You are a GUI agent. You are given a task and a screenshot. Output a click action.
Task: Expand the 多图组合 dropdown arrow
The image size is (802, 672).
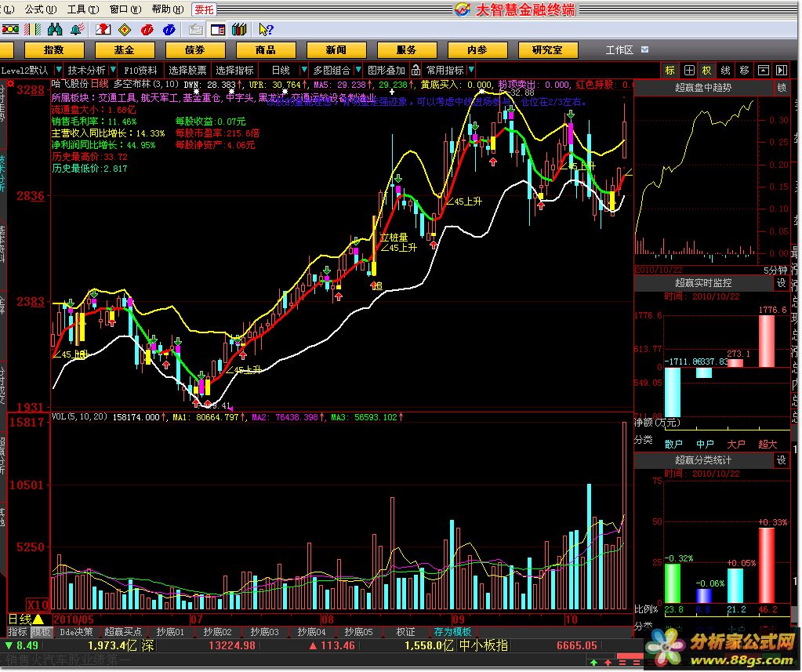click(358, 70)
